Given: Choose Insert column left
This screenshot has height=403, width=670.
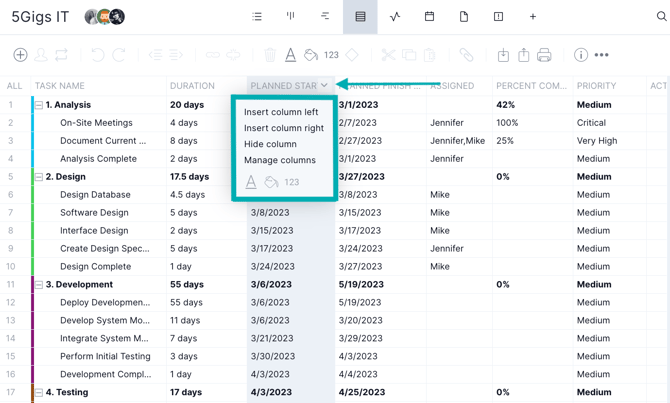Looking at the screenshot, I should pos(281,112).
